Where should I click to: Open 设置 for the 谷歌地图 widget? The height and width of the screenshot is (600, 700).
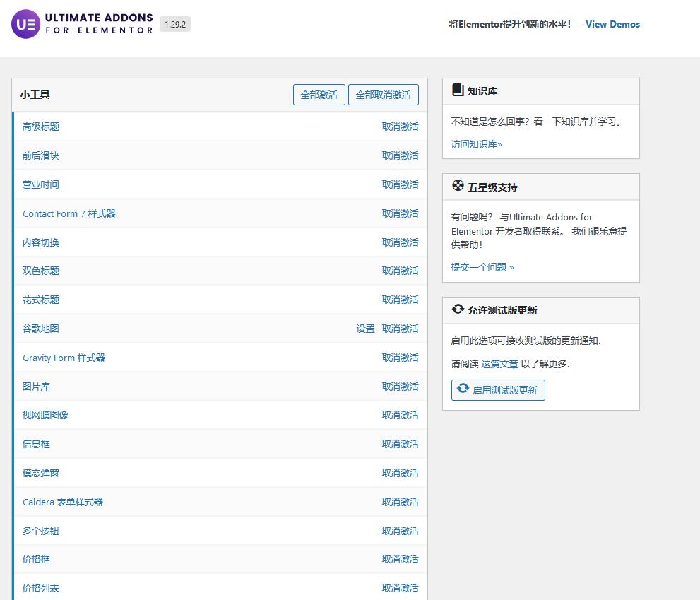pos(366,329)
